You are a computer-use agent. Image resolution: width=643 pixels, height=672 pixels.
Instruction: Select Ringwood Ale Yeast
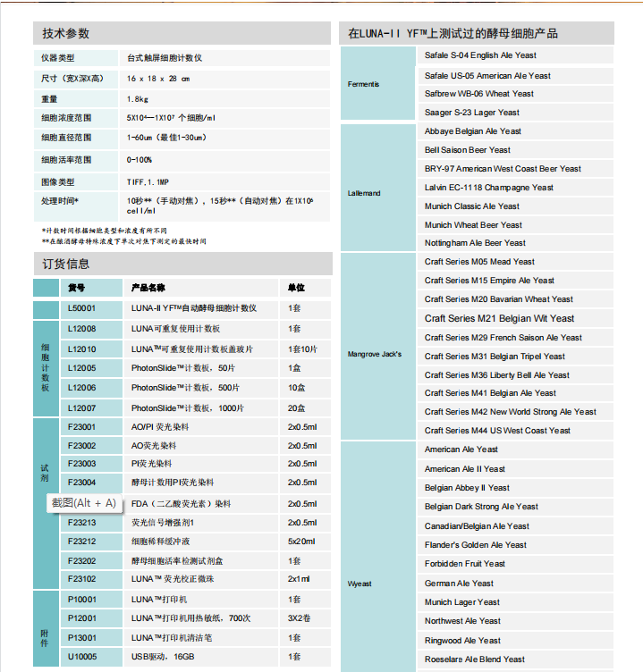coord(462,641)
